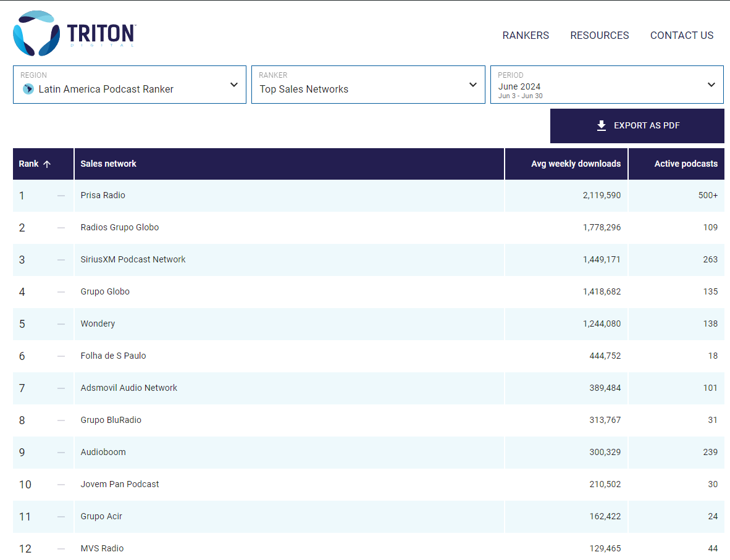The width and height of the screenshot is (730, 560).
Task: Click downloads value 1,778,296
Action: [602, 227]
